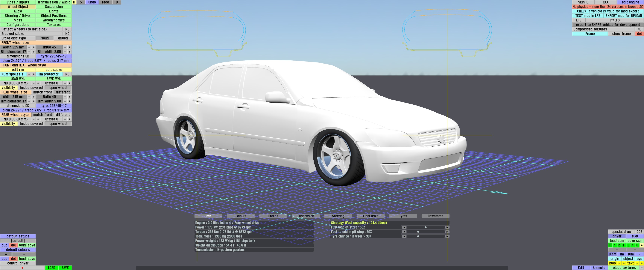Click left arrow for Fuel load at start
644x270 pixels.
click(x=404, y=227)
